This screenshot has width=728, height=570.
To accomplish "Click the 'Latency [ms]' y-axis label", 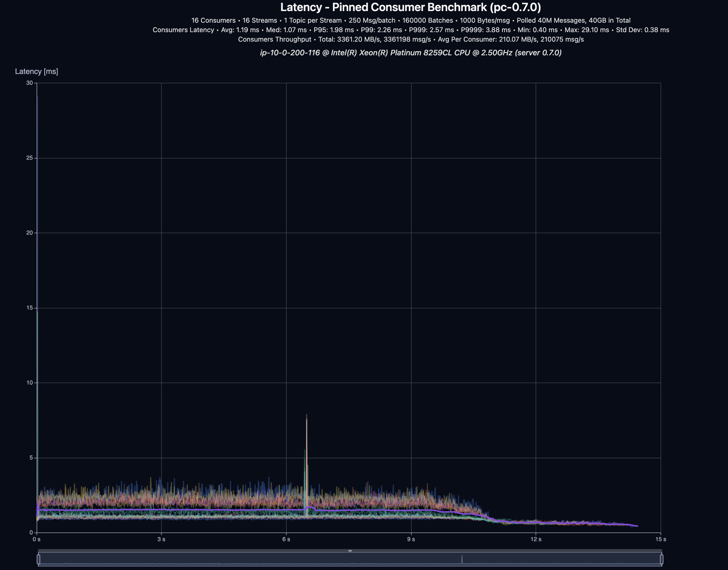I will click(36, 71).
